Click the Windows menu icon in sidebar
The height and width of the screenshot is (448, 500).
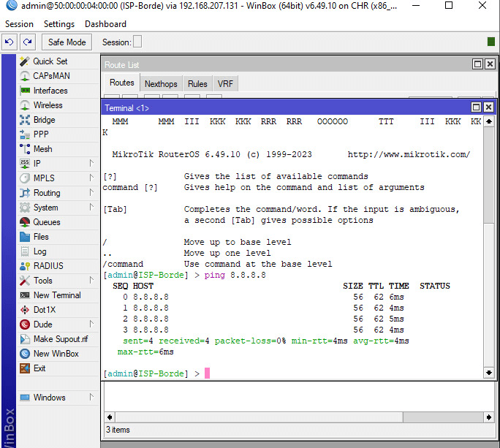(x=25, y=398)
